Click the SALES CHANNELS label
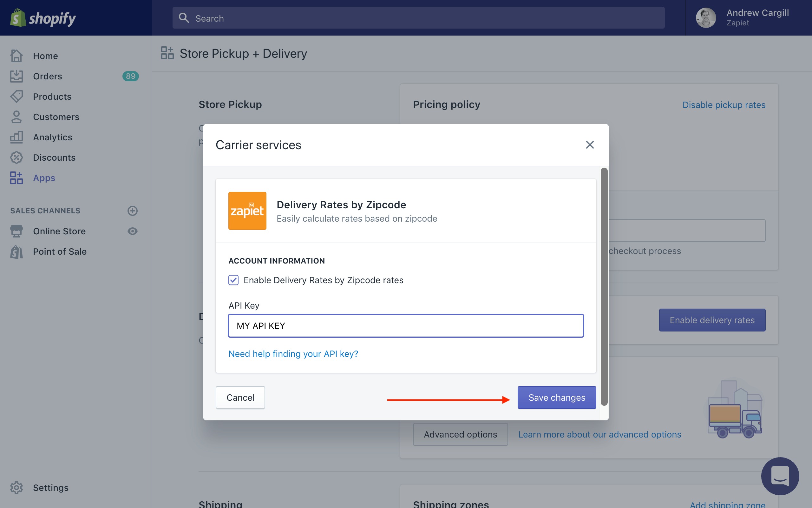 coord(45,211)
